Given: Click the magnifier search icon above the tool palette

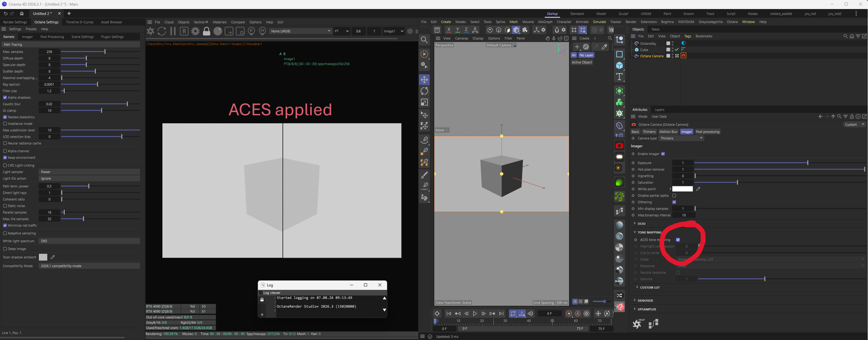Looking at the screenshot, I should pyautogui.click(x=424, y=40).
